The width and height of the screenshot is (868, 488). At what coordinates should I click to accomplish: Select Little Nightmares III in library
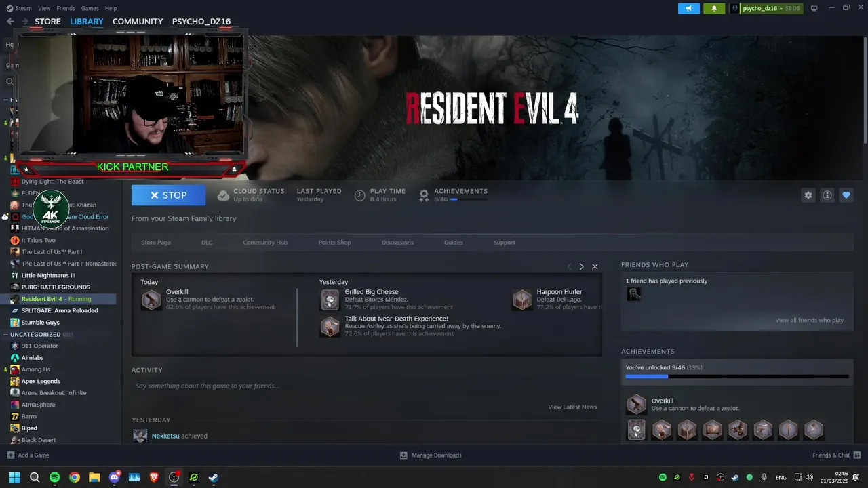[x=48, y=275]
